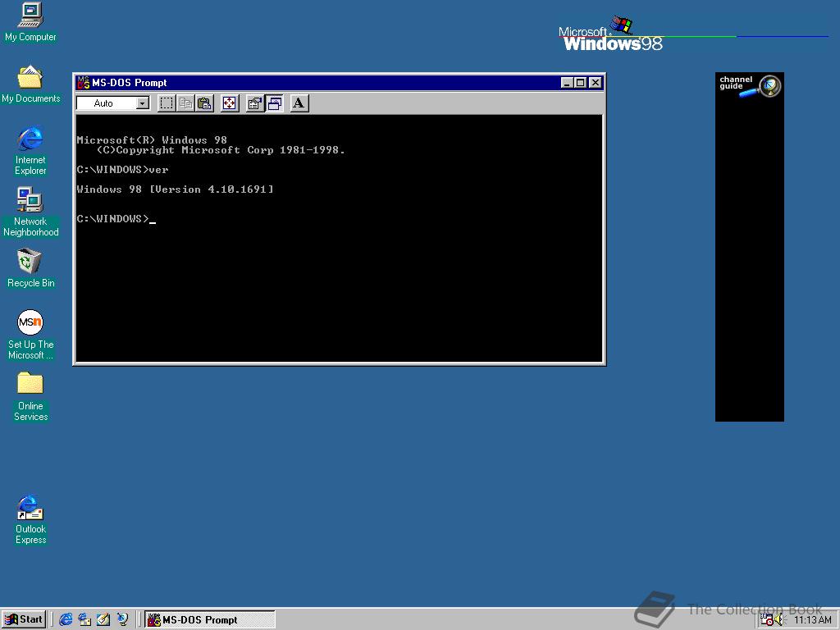
Task: Close the MS-DOS Prompt window
Action: [x=596, y=83]
